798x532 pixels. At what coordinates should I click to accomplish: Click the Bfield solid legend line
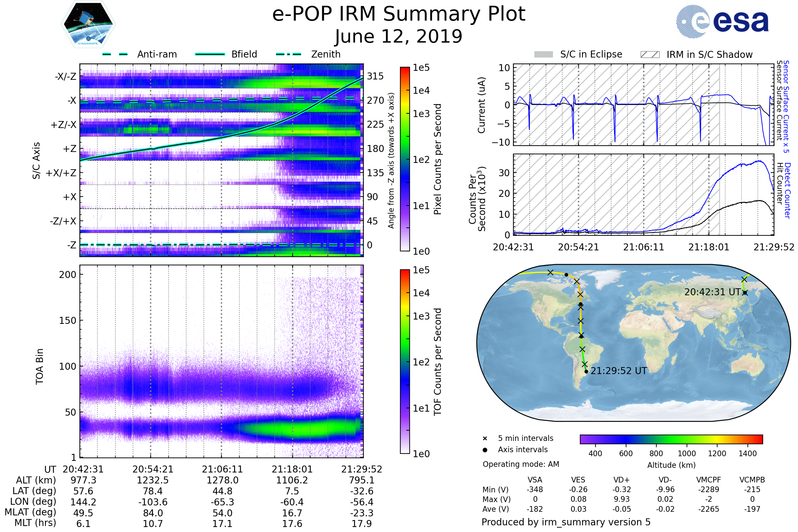[210, 54]
